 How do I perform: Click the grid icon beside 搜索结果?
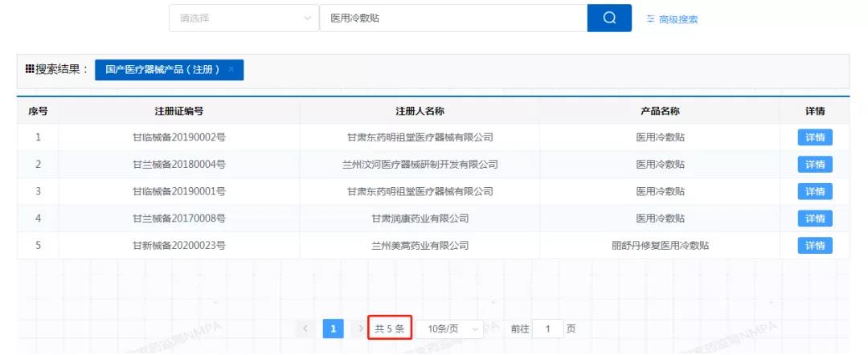[x=30, y=70]
